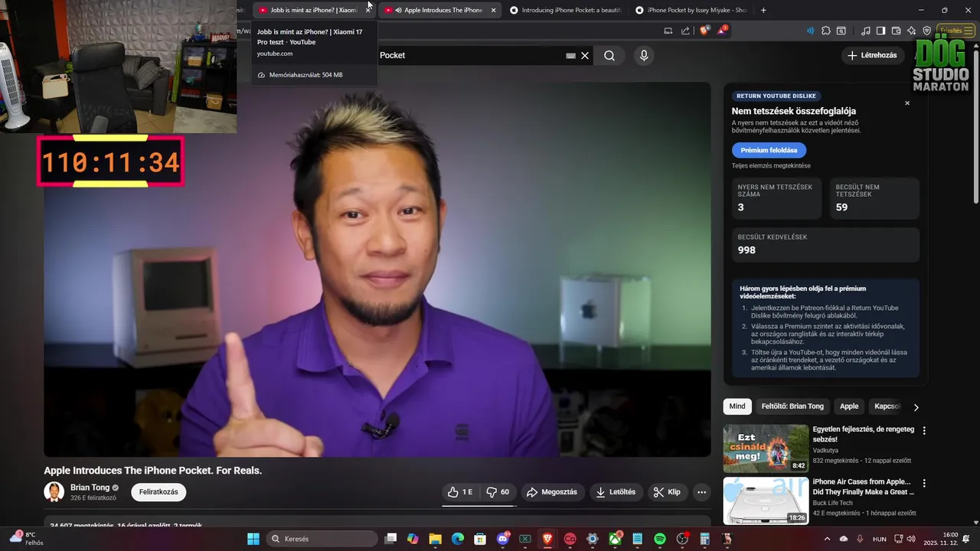Image resolution: width=980 pixels, height=551 pixels.
Task: Open 'iPhone Air Cases from Apple' thumbnail
Action: point(766,501)
